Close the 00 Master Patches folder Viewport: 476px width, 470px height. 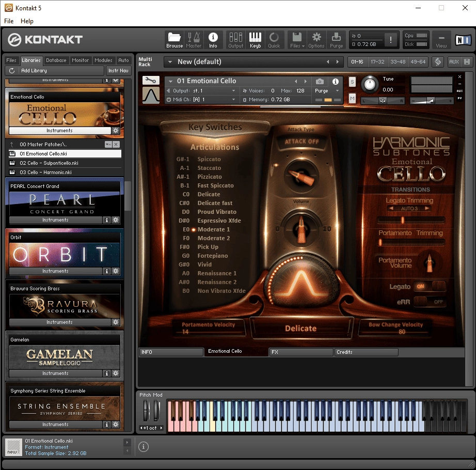[x=116, y=144]
